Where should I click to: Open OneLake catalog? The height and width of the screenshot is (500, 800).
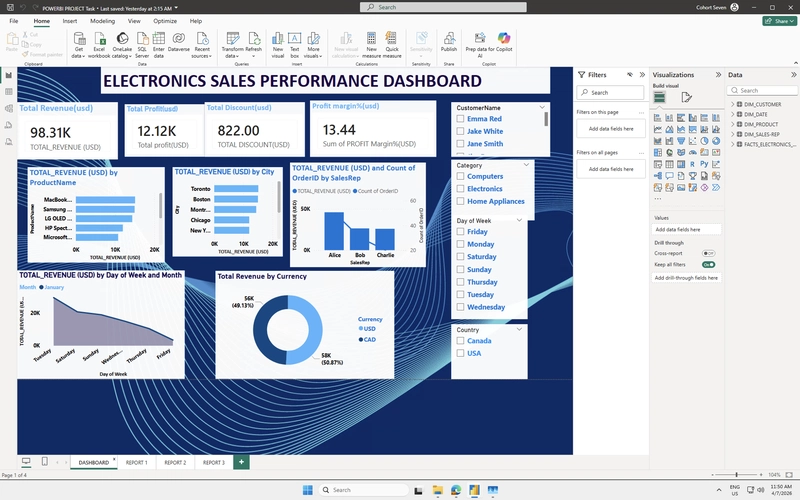(122, 44)
